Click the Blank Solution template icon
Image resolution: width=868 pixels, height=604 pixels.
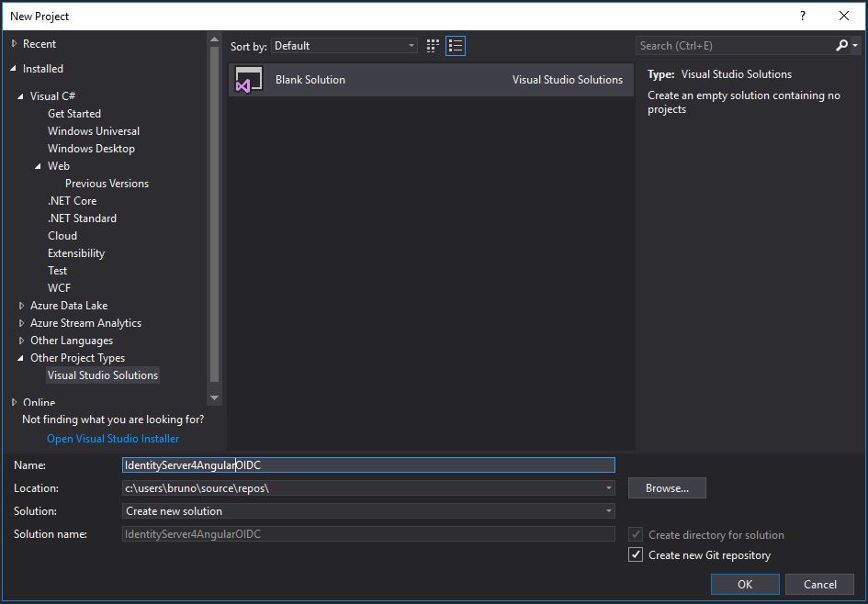249,80
